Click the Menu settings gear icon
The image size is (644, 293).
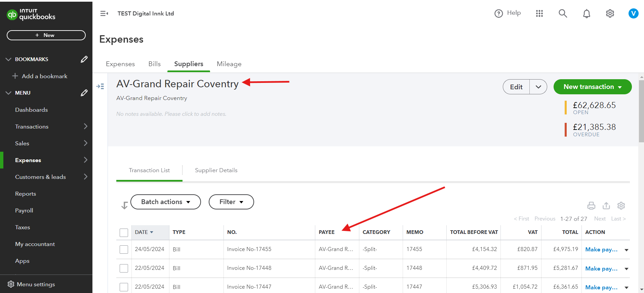click(x=11, y=284)
